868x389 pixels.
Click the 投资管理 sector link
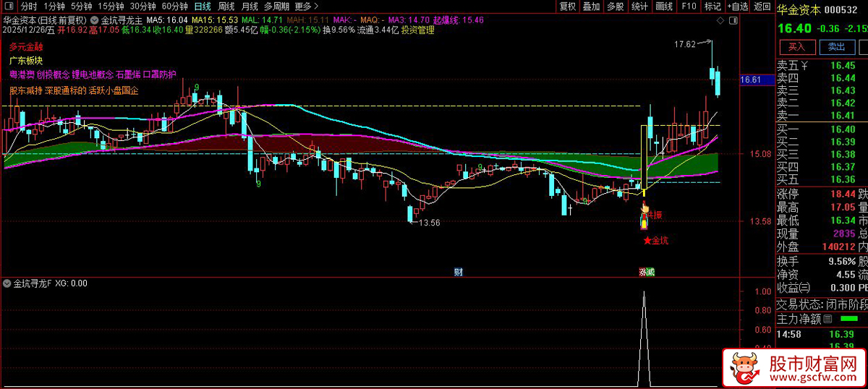coord(417,30)
